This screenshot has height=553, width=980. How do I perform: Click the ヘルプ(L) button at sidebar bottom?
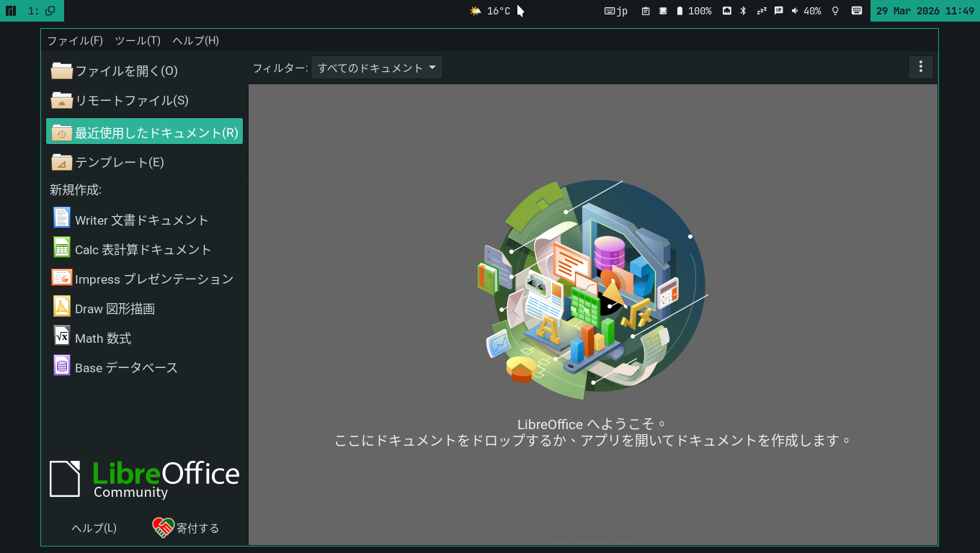(94, 528)
